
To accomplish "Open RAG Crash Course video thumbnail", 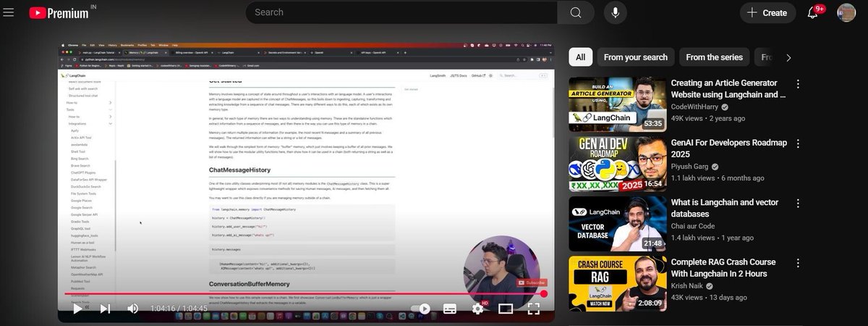I will point(617,284).
